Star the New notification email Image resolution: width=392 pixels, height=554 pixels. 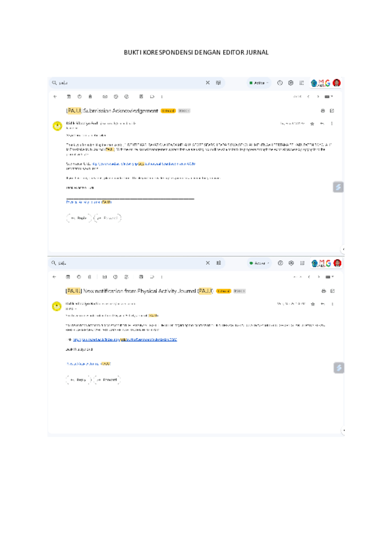(x=312, y=304)
